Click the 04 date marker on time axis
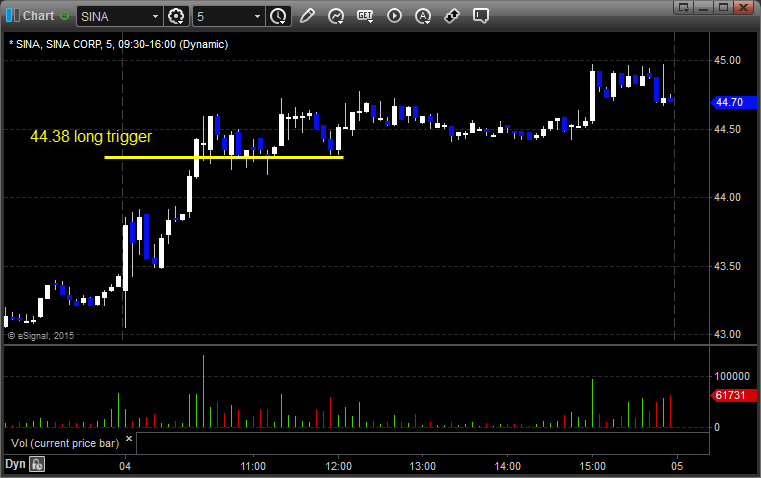 pyautogui.click(x=125, y=466)
